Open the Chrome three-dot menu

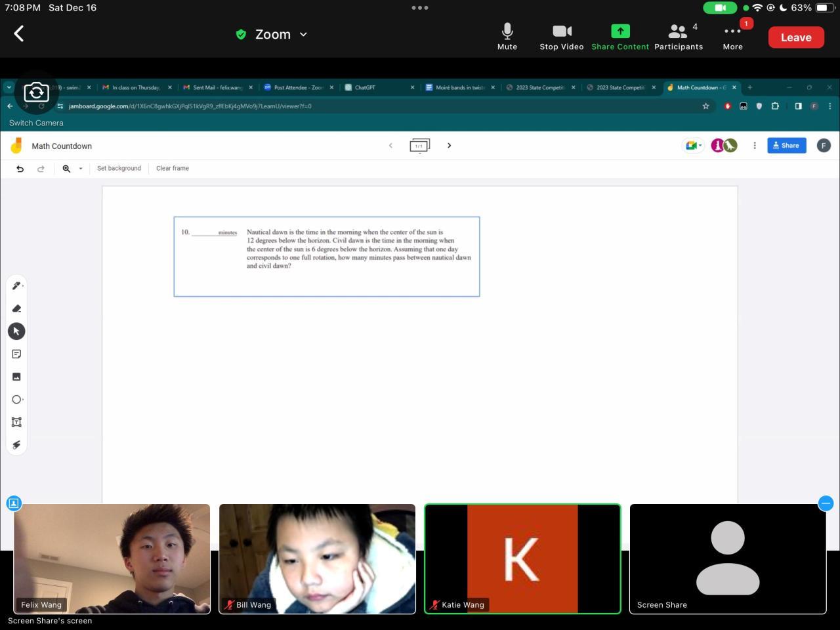[830, 106]
